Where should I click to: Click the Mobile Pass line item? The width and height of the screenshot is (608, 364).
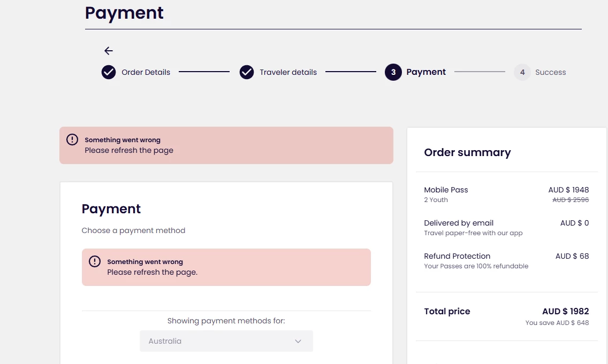point(446,190)
